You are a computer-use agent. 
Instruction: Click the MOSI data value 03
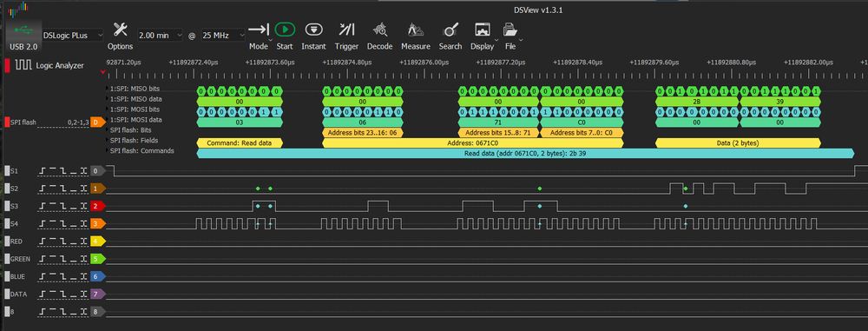click(240, 122)
